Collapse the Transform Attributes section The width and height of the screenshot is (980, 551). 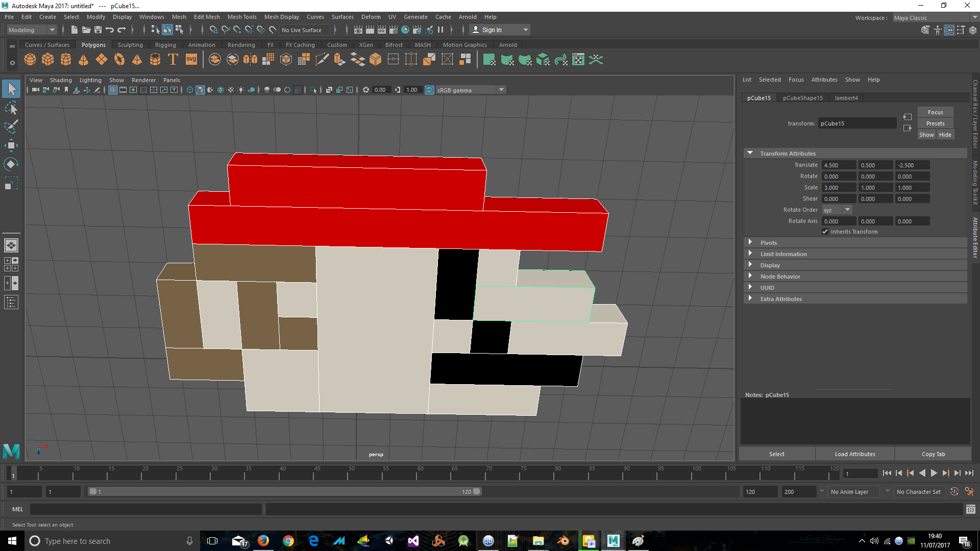(x=750, y=153)
